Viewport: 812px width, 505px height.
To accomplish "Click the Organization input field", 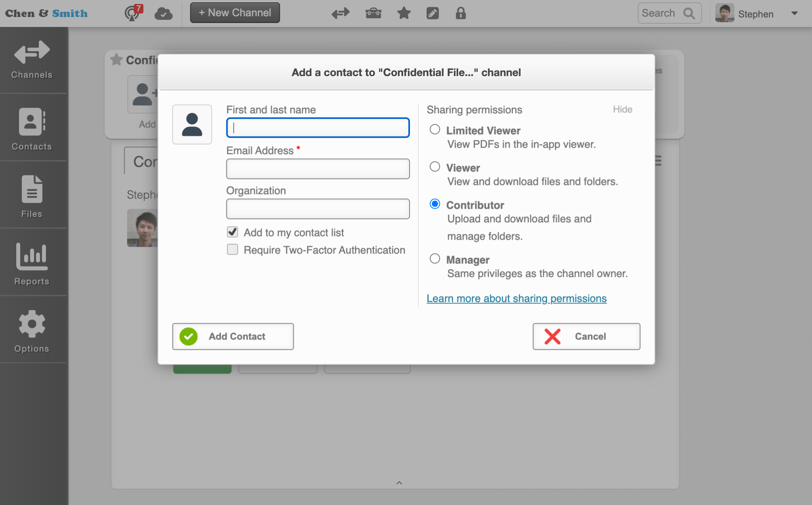I will click(x=317, y=209).
